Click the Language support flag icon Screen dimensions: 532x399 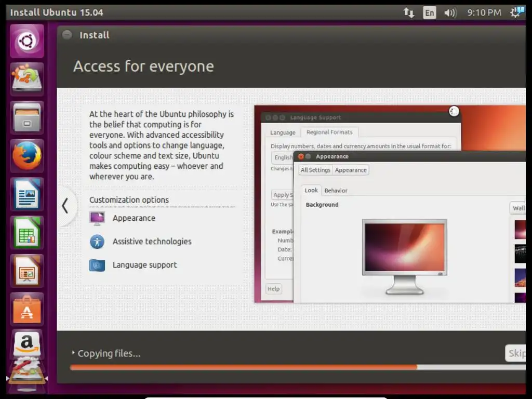(97, 265)
